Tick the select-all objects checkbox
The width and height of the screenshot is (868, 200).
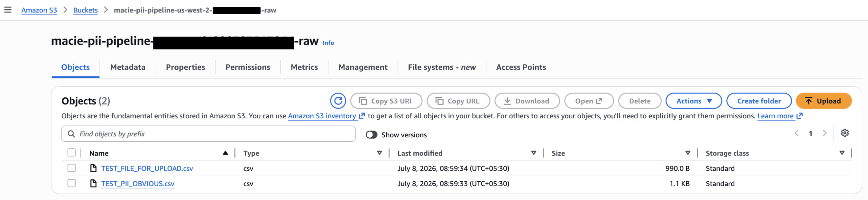tap(71, 152)
